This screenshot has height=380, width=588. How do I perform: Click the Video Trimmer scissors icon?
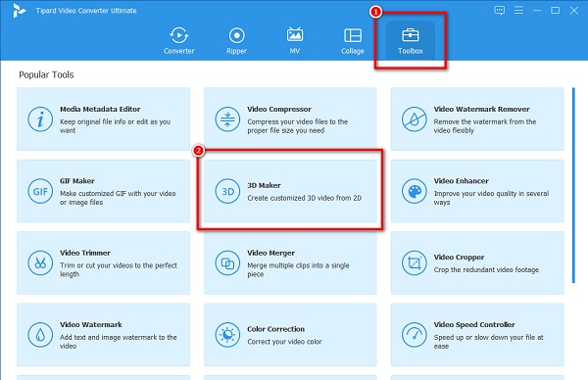(40, 263)
